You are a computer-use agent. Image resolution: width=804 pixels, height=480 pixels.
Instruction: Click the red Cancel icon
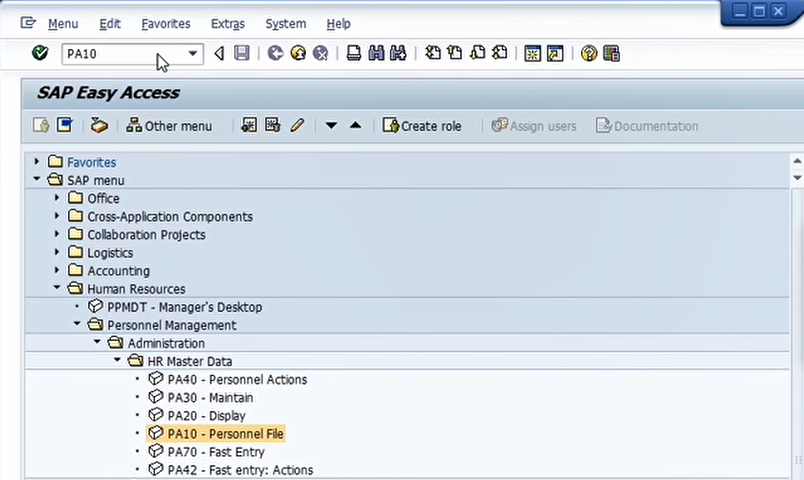[x=320, y=53]
